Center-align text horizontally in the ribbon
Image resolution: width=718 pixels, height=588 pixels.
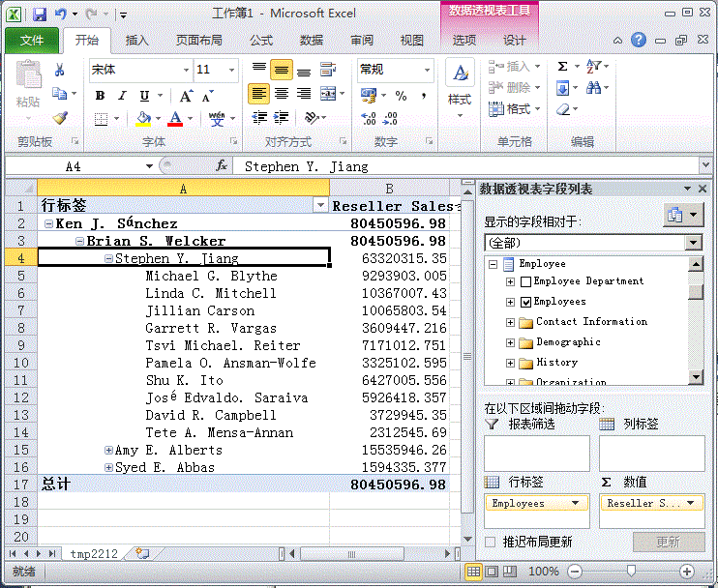coord(282,94)
